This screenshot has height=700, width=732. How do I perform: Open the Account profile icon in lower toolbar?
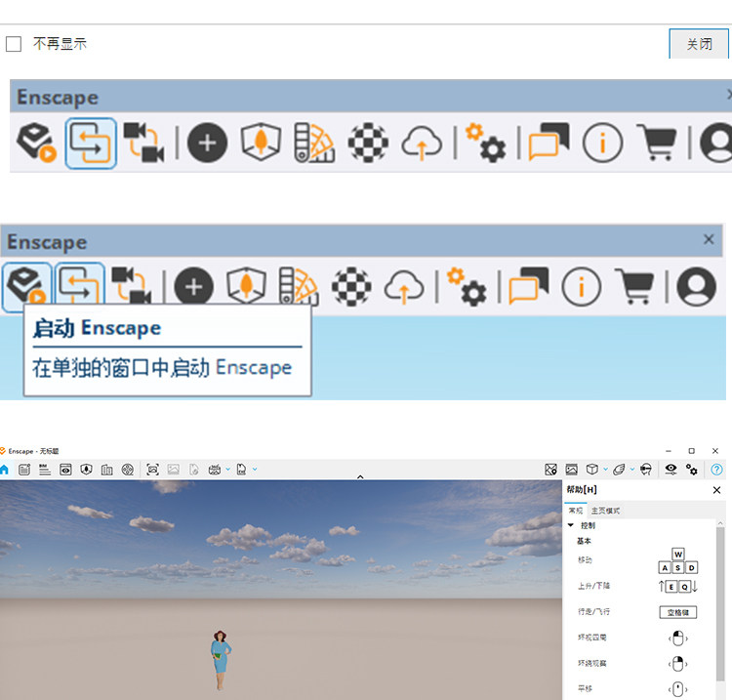tap(697, 287)
